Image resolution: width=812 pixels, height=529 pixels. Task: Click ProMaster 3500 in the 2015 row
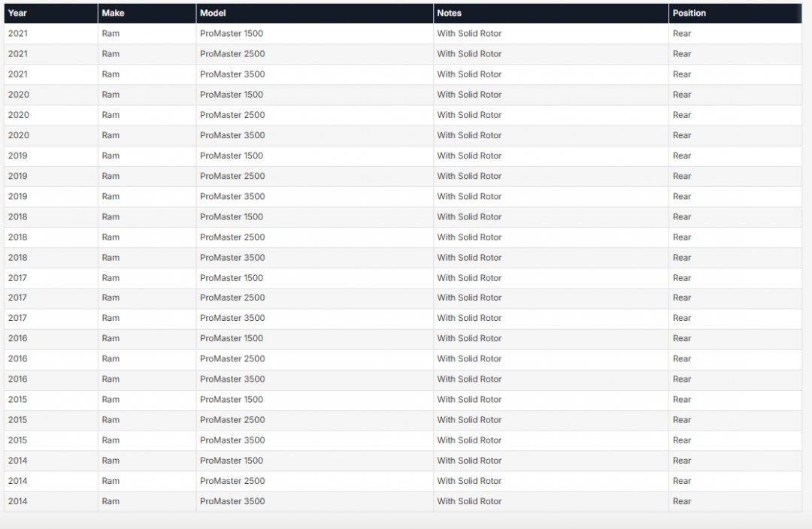tap(232, 440)
